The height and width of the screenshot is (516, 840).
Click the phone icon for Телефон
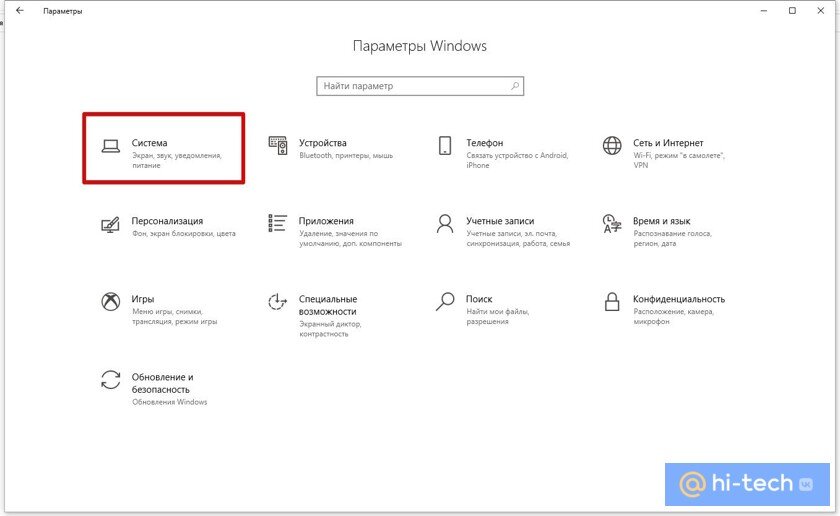point(445,145)
